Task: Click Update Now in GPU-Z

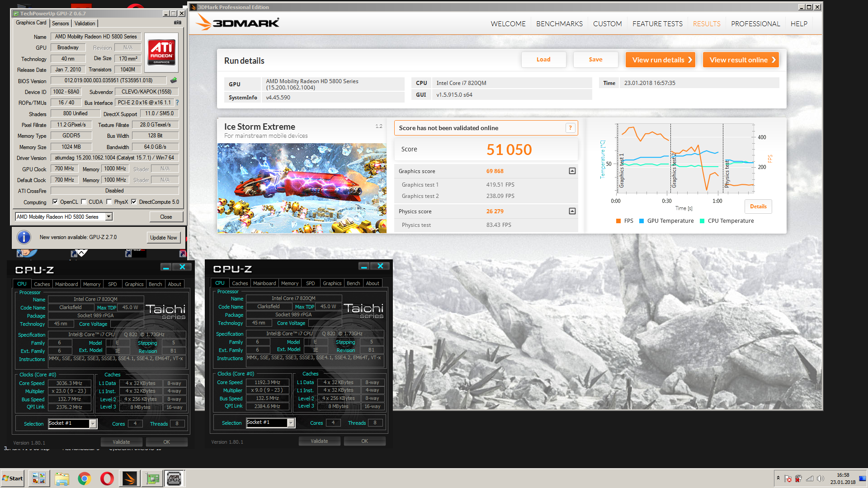Action: point(164,238)
